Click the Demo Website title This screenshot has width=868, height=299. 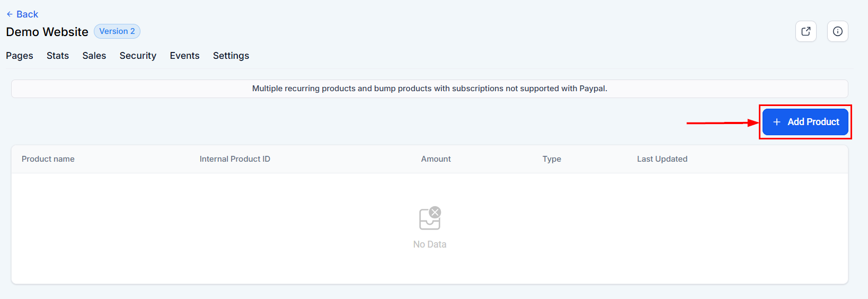coord(47,32)
